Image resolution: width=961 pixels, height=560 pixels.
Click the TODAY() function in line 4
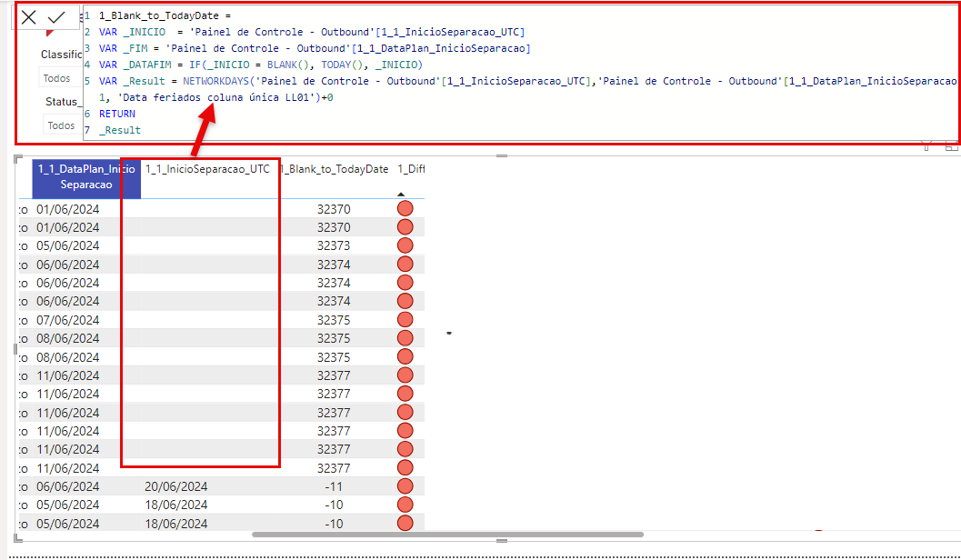[x=345, y=65]
